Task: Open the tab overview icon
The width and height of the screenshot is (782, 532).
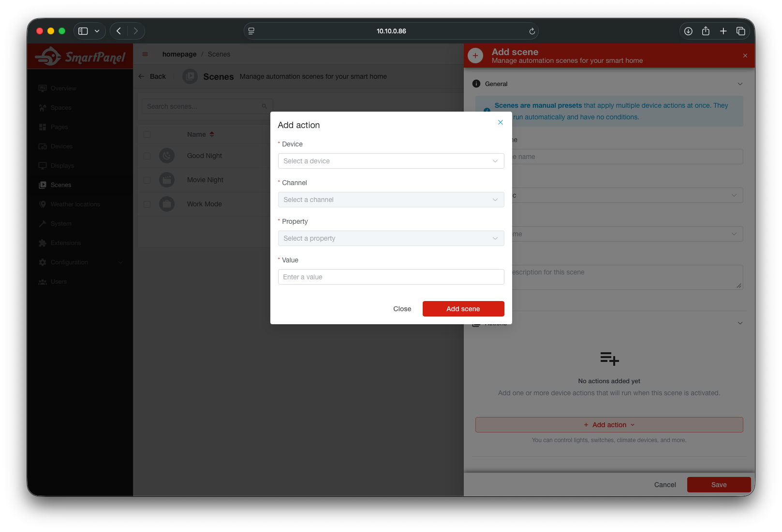Action: [x=740, y=31]
